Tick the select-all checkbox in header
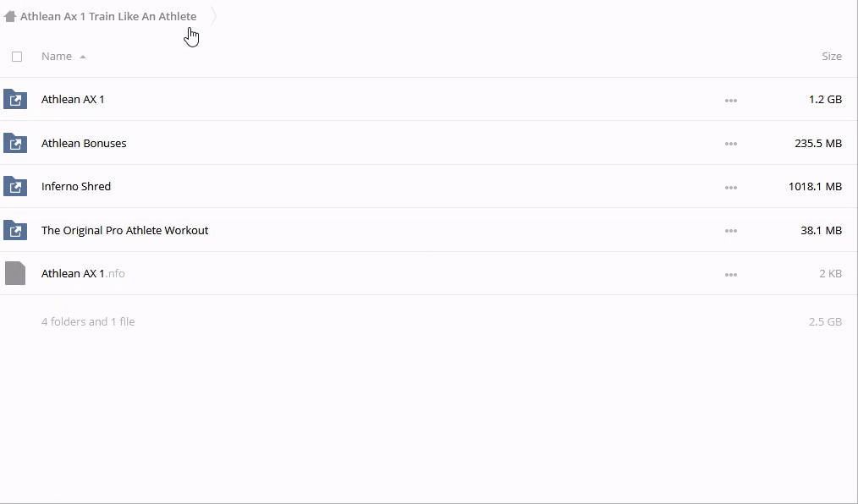Image resolution: width=858 pixels, height=504 pixels. 17,57
